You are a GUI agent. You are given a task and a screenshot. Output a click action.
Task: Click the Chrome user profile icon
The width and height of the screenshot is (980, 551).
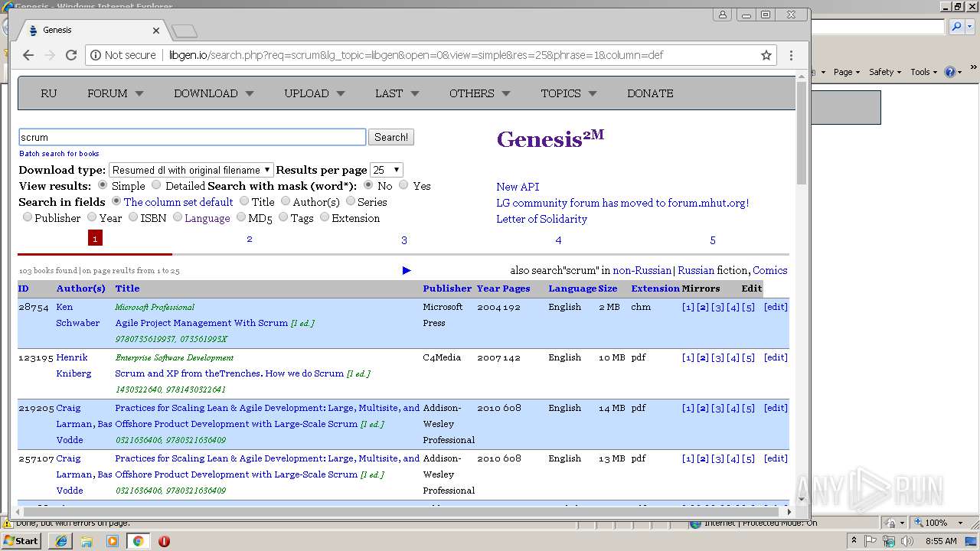click(x=722, y=15)
